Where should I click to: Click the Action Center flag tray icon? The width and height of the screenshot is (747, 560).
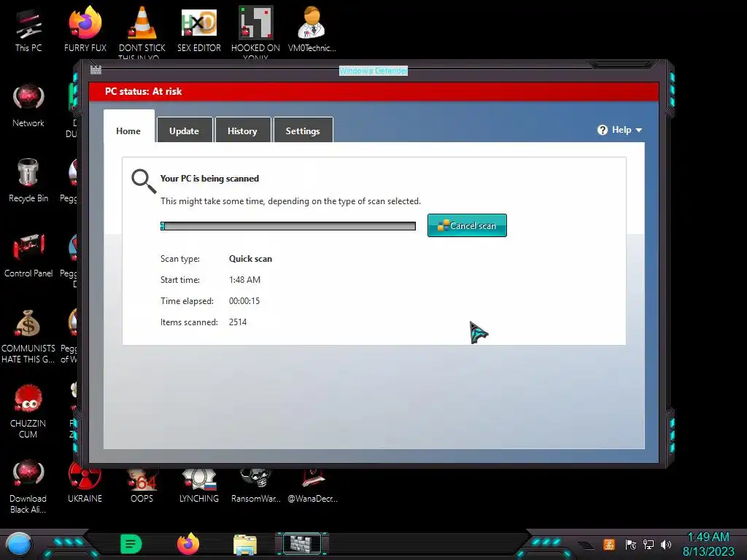(x=631, y=544)
